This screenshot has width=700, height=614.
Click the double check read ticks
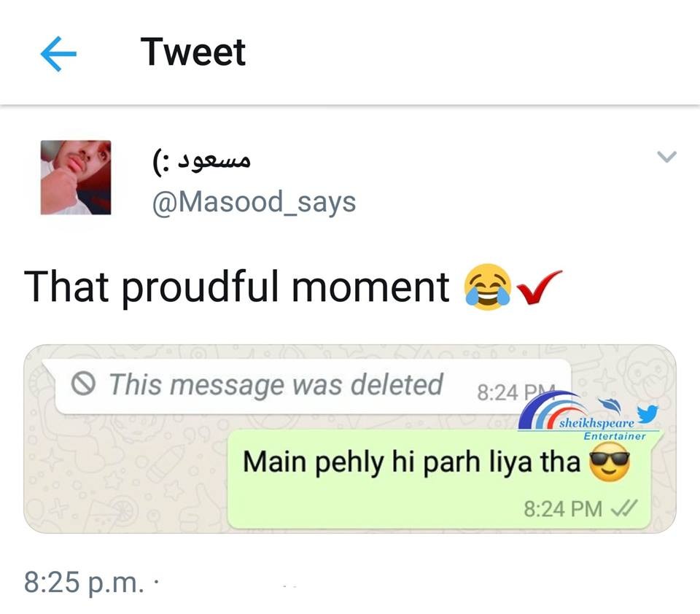click(623, 508)
